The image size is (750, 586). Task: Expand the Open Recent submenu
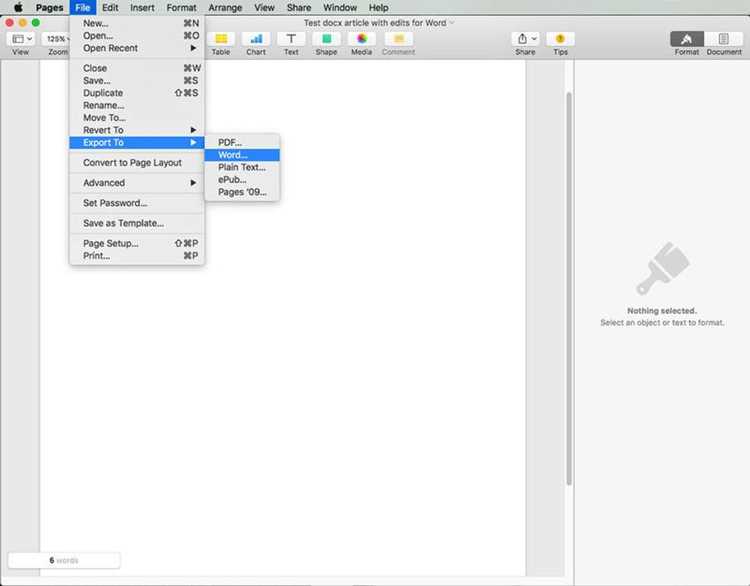137,48
